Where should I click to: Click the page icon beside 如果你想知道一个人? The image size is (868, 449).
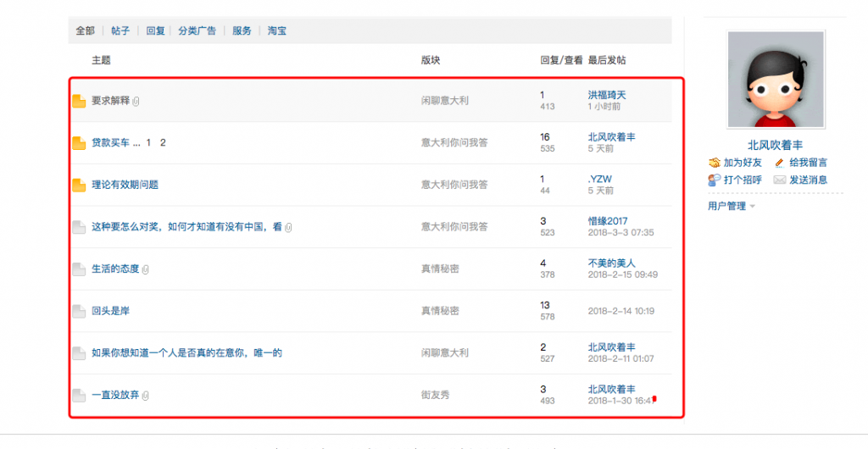(79, 353)
